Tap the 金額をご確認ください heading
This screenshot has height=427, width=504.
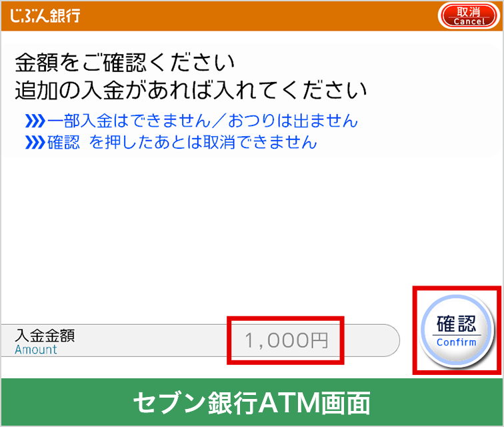coord(125,62)
